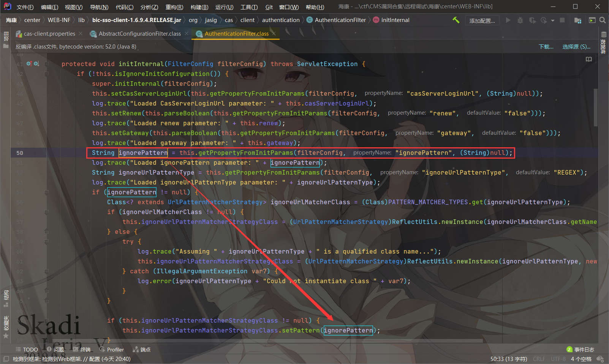This screenshot has height=364, width=609.
Task: Click the Debug bug icon in toolbar
Action: (x=520, y=20)
